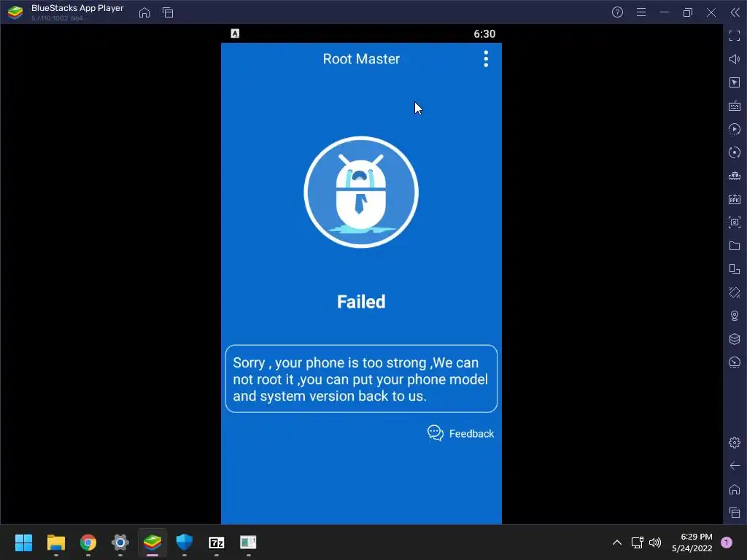
Task: Open 7-Zip from the taskbar
Action: coord(216,542)
